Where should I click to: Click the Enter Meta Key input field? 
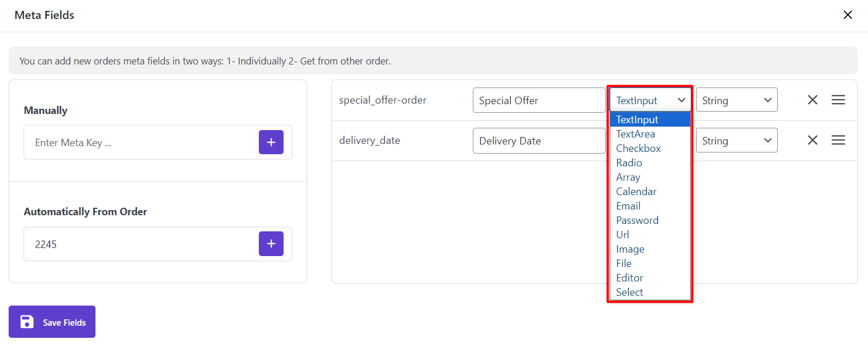141,143
